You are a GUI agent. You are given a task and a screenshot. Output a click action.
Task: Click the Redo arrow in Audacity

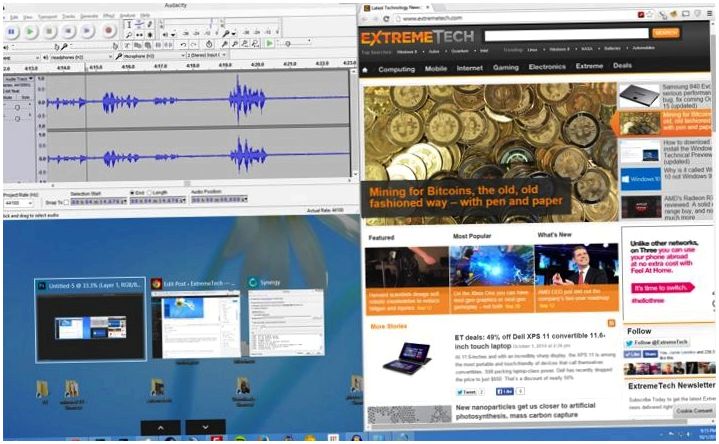(x=194, y=44)
